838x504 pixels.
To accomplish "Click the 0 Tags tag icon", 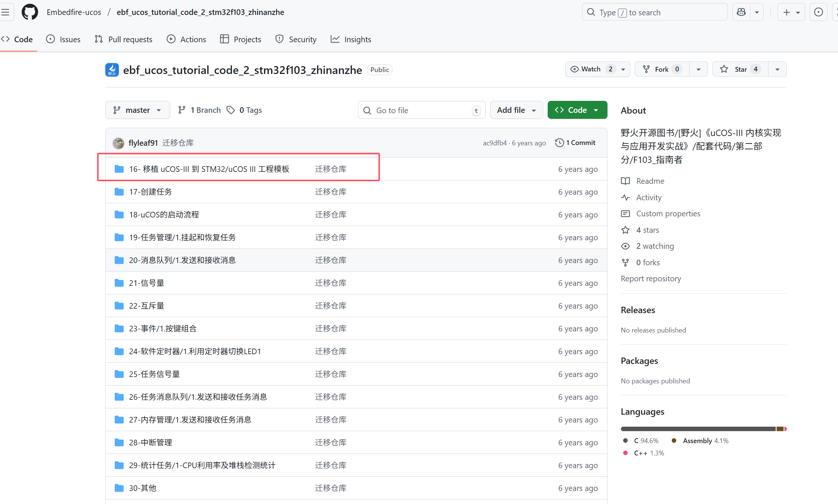I will coord(231,110).
